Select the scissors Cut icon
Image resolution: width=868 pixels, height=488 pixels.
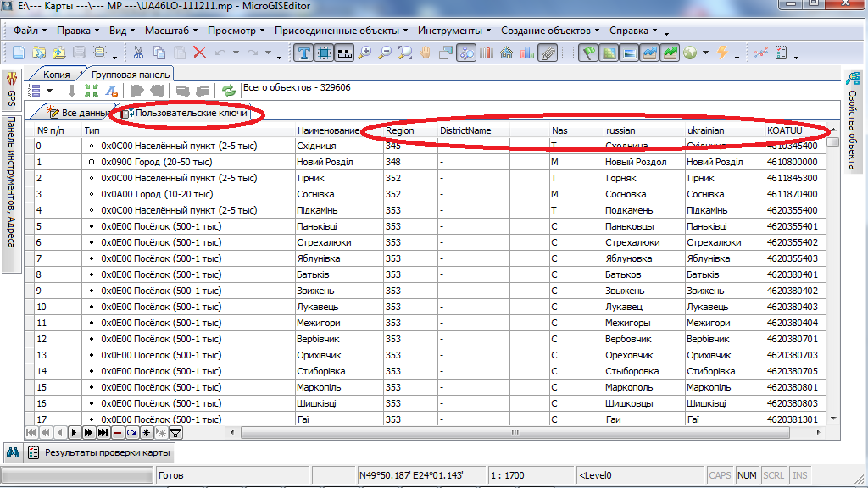pos(137,53)
